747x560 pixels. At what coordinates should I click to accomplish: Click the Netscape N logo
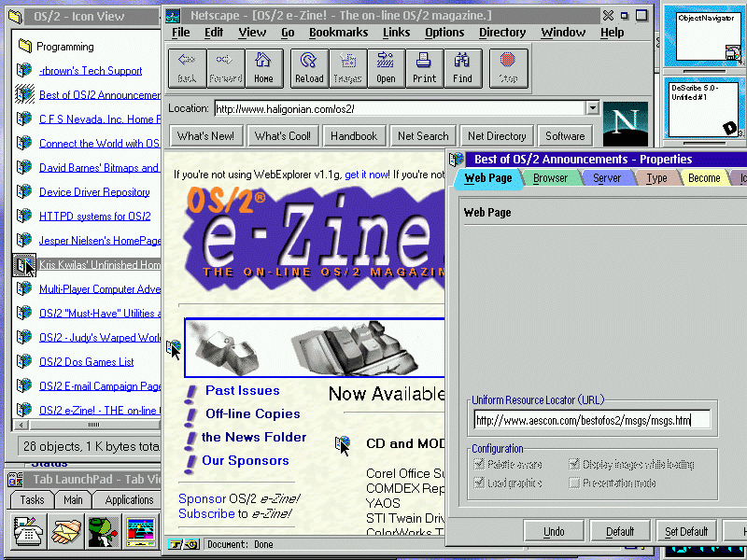point(625,123)
